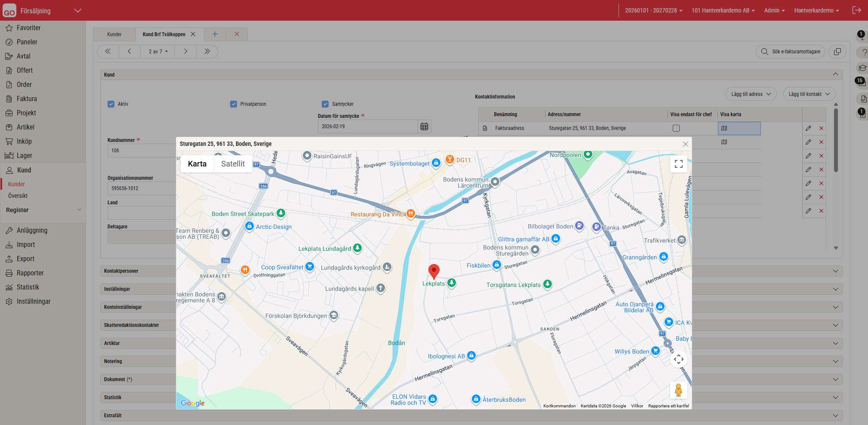Open the Faktura invoice icon
Image resolution: width=868 pixels, height=425 pixels.
click(9, 99)
